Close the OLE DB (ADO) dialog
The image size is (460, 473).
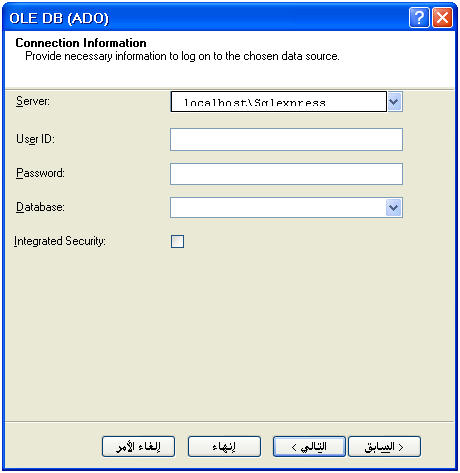442,18
